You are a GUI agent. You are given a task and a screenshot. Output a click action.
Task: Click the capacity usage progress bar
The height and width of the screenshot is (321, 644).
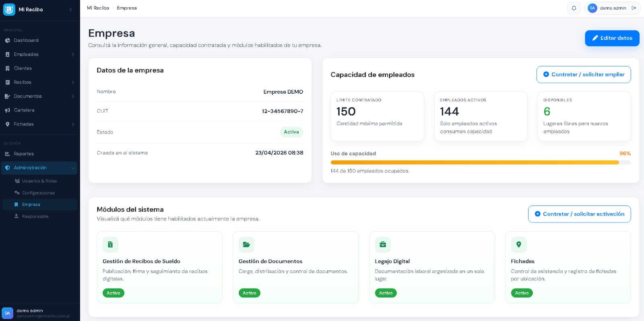[480, 163]
